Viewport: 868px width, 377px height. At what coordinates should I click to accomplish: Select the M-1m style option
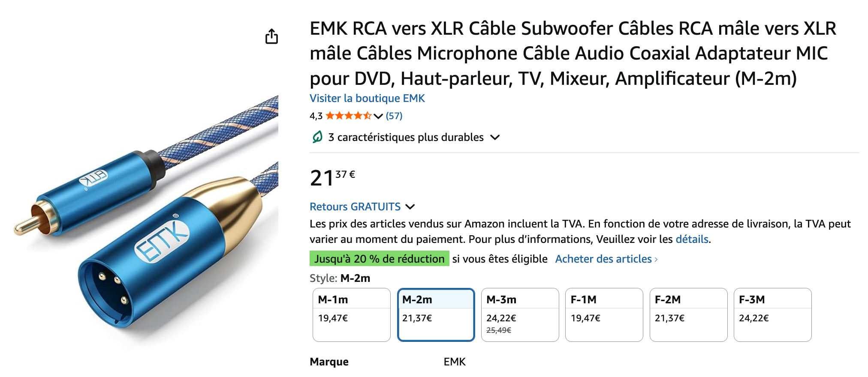tap(351, 315)
